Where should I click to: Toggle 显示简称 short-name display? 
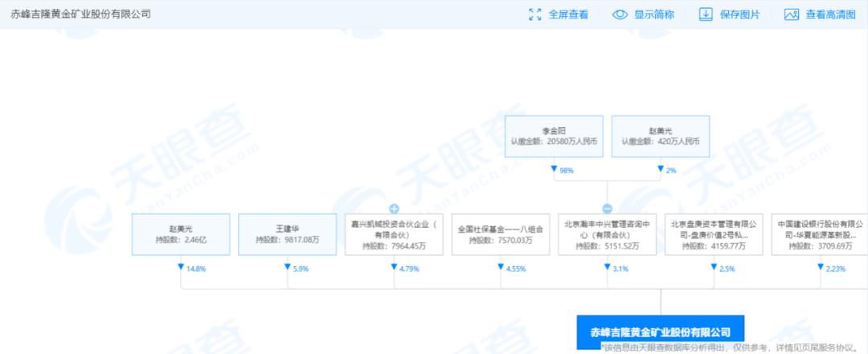(x=653, y=15)
